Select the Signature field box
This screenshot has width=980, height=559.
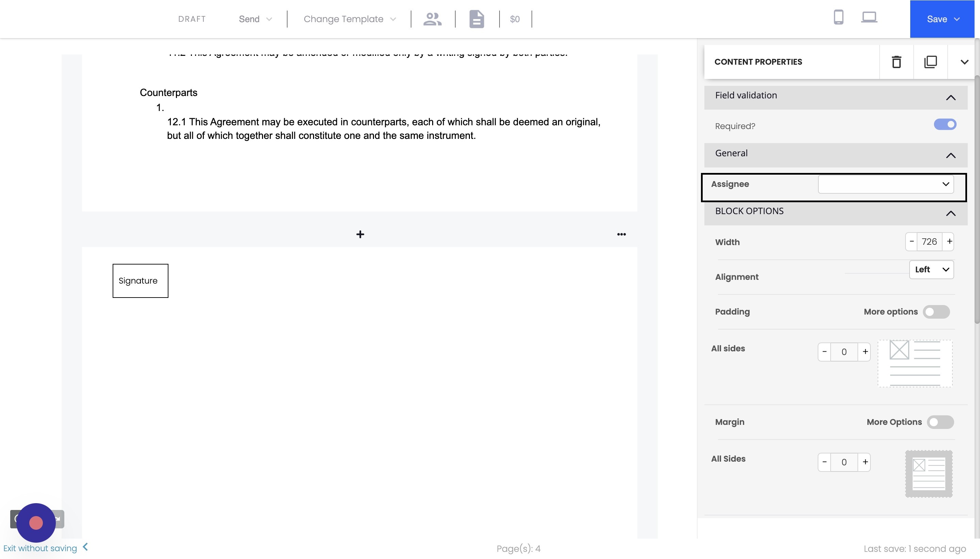(140, 281)
